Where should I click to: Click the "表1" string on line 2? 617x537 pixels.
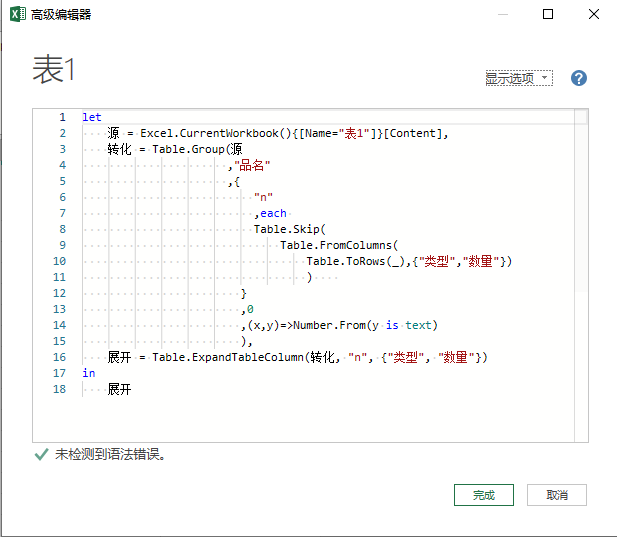(x=354, y=133)
